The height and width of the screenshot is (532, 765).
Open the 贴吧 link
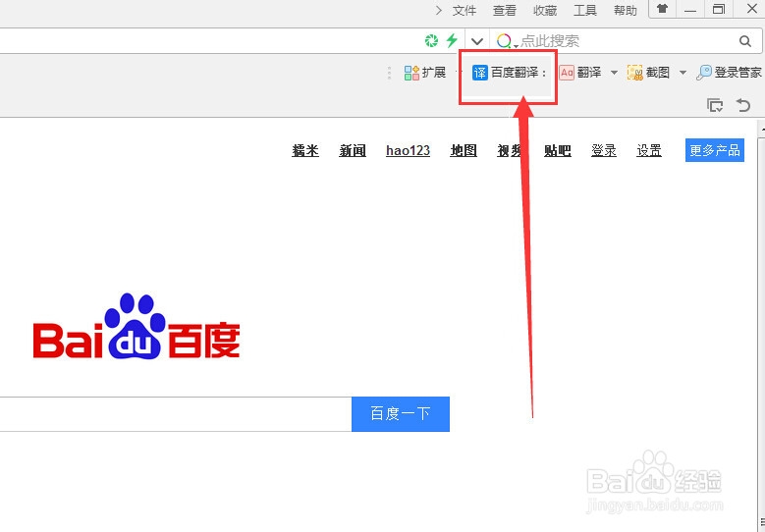point(558,151)
